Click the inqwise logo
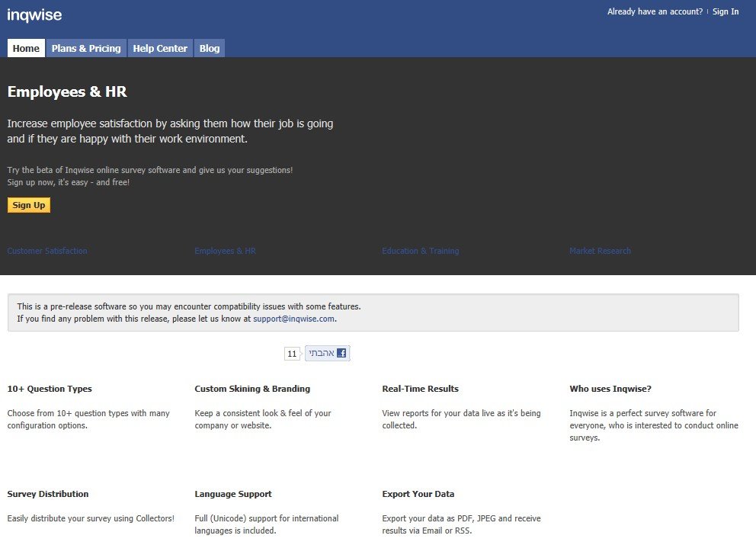756x545 pixels. [x=34, y=15]
